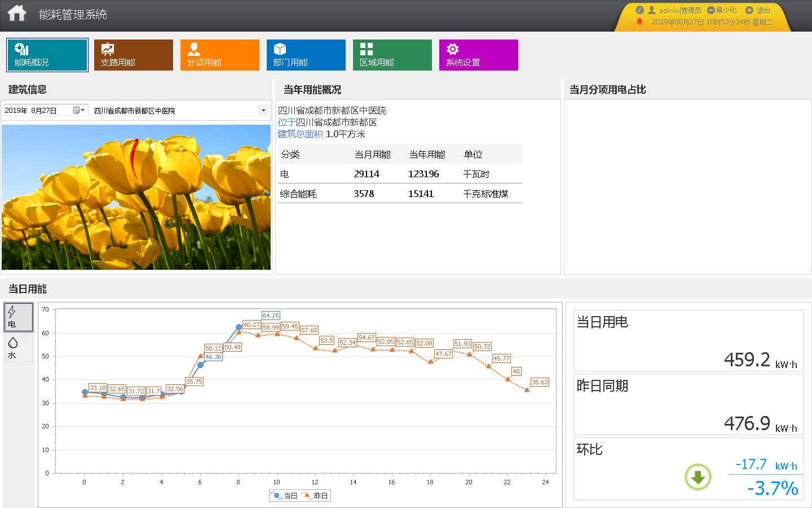Viewport: 812px width, 508px height.
Task: Open the 系统设置 settings module
Action: tap(478, 55)
